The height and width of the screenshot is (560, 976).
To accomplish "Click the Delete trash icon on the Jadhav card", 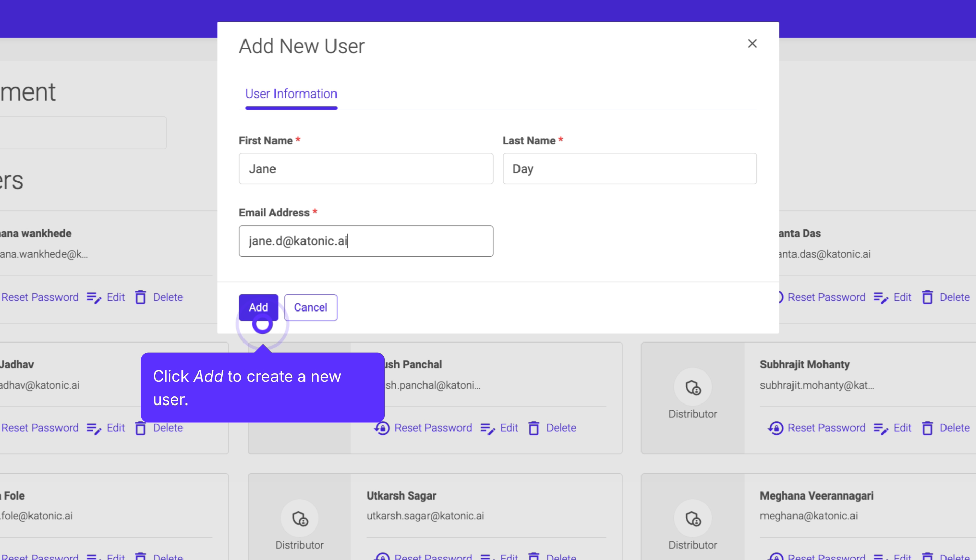I will [x=141, y=428].
